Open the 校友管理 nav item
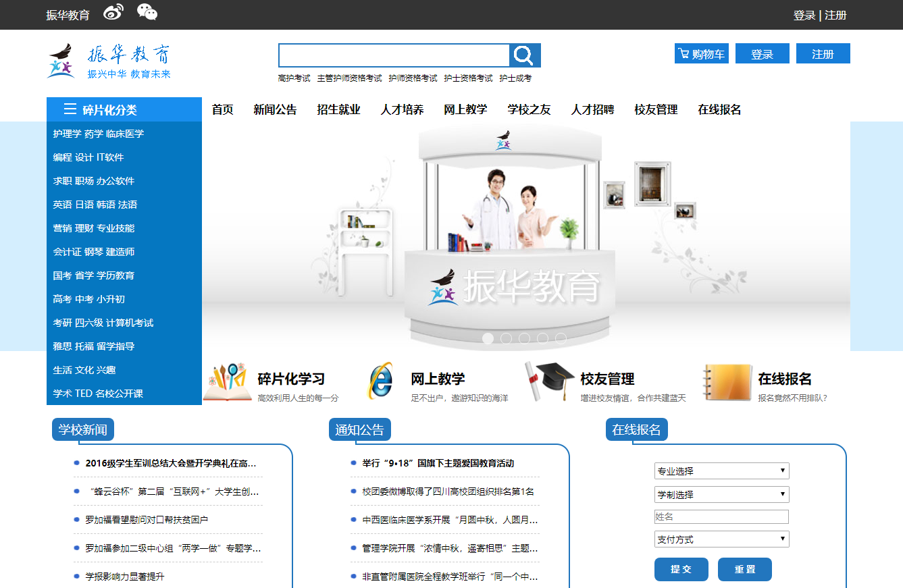This screenshot has width=903, height=588. tap(656, 109)
